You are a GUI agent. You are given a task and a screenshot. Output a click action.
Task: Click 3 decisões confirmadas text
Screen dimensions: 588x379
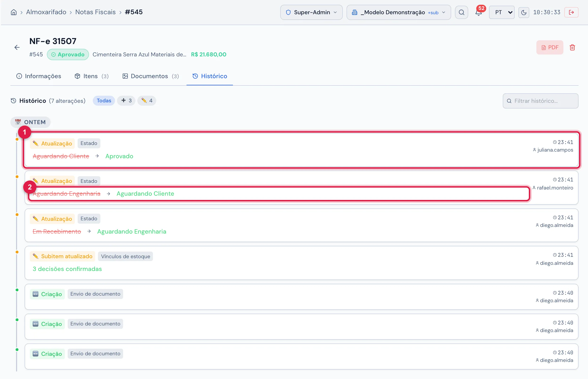click(x=67, y=269)
